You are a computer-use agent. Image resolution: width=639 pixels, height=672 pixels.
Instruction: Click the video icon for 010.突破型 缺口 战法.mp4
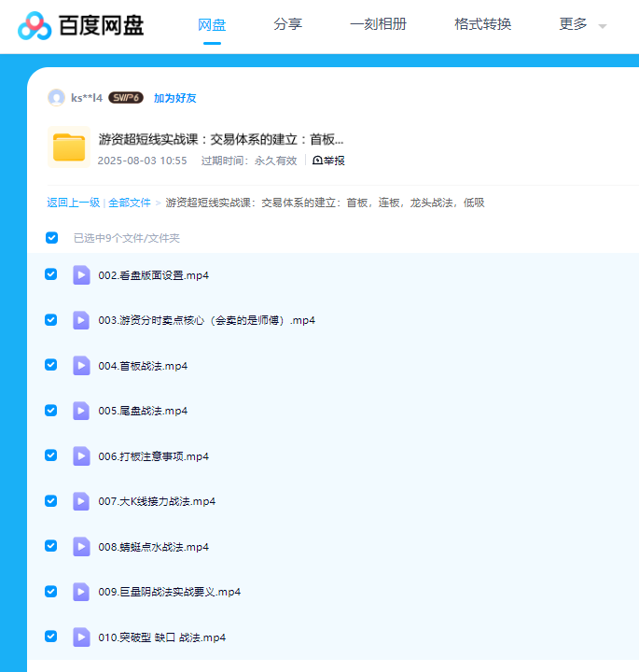[x=81, y=637]
